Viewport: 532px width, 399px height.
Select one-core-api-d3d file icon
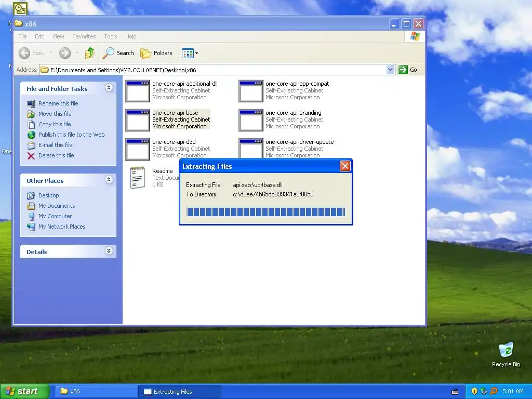coord(137,149)
